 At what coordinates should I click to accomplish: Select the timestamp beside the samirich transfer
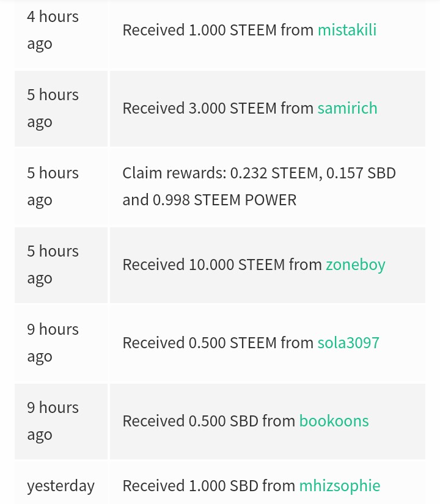[53, 108]
